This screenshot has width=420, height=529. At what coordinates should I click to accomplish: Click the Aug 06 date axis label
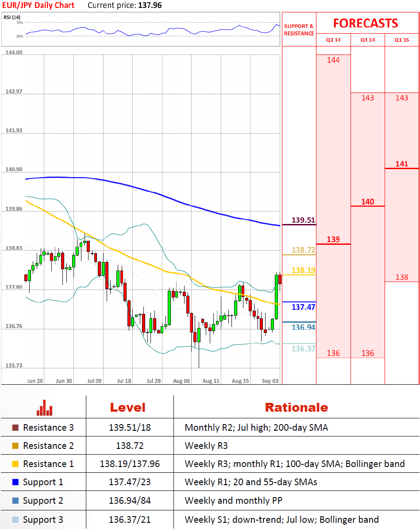click(181, 381)
